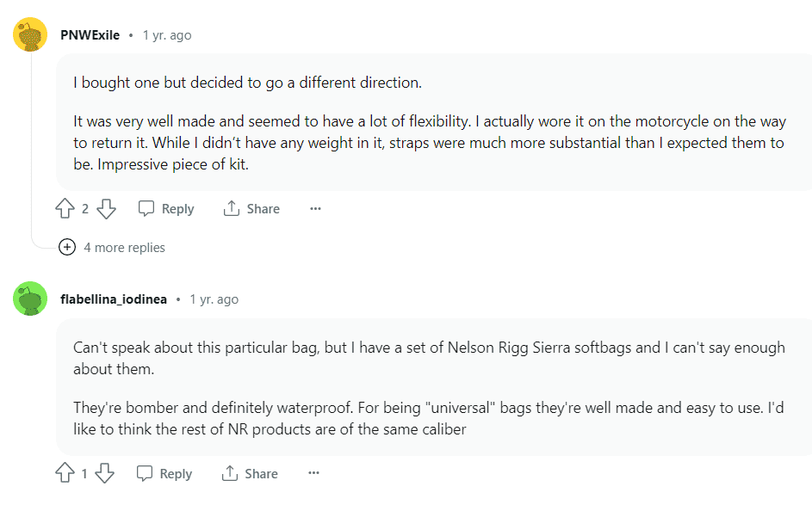Click Share icon under flabellina_iodinea's comment
812x505 pixels.
coord(230,473)
